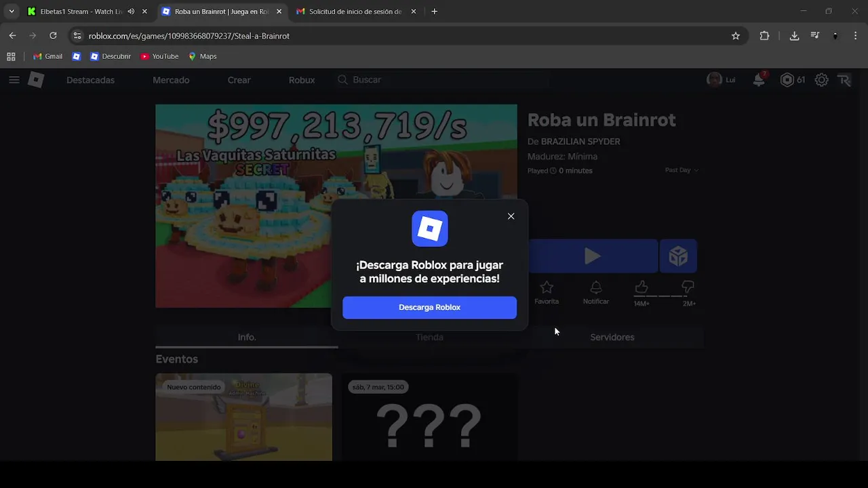868x488 pixels.
Task: Open the hamburger navigation menu
Action: [14, 80]
